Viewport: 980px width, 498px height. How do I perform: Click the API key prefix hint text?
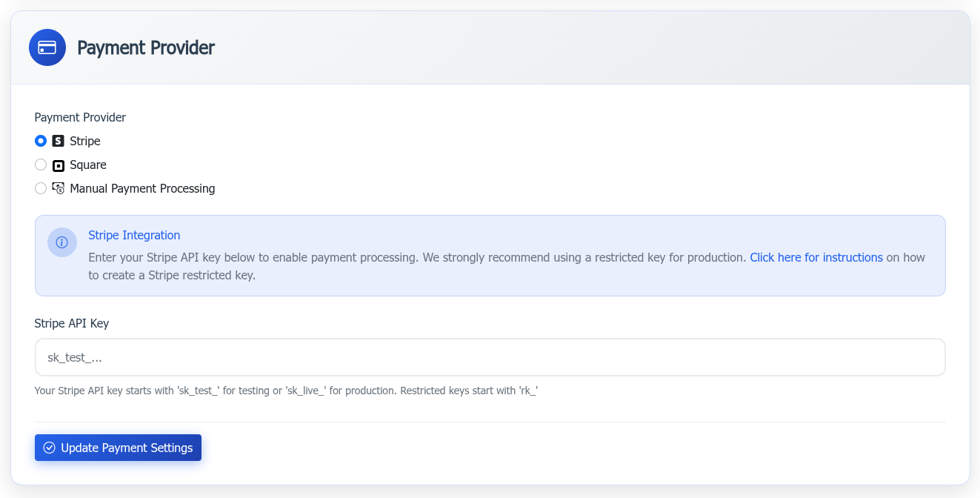tap(286, 390)
